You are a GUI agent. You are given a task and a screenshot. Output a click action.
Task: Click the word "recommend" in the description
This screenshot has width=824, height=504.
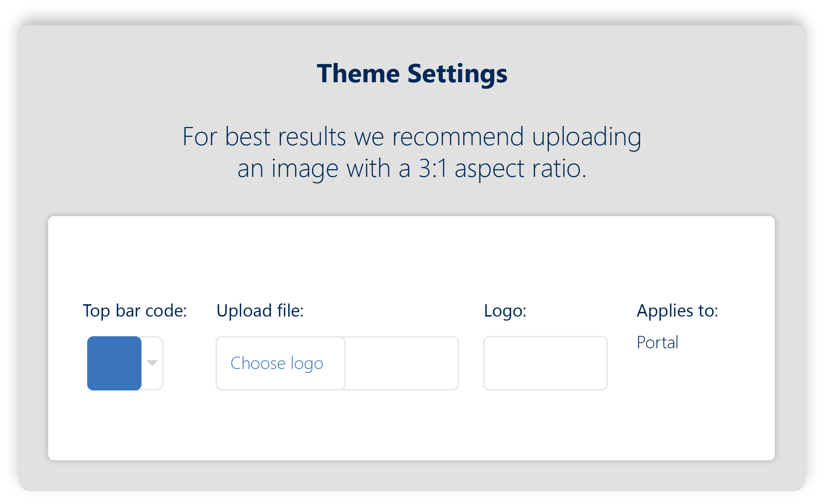[458, 137]
